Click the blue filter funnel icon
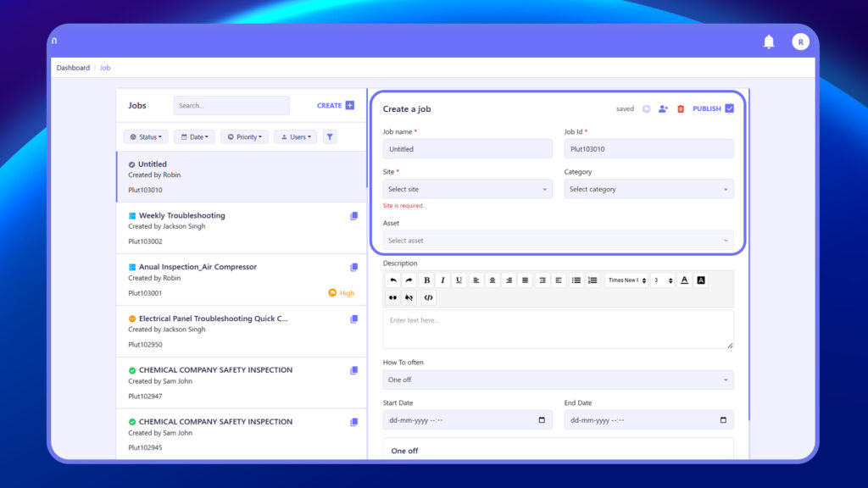Image resolution: width=868 pixels, height=488 pixels. tap(330, 136)
